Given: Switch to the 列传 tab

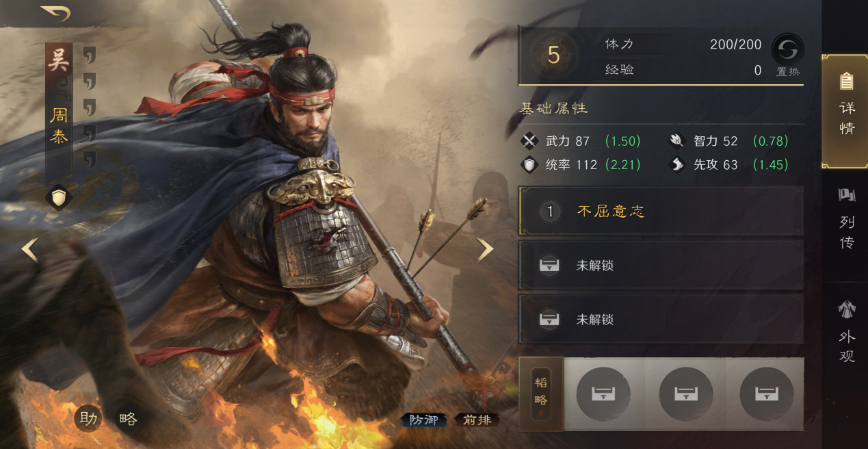Looking at the screenshot, I should pos(847,219).
